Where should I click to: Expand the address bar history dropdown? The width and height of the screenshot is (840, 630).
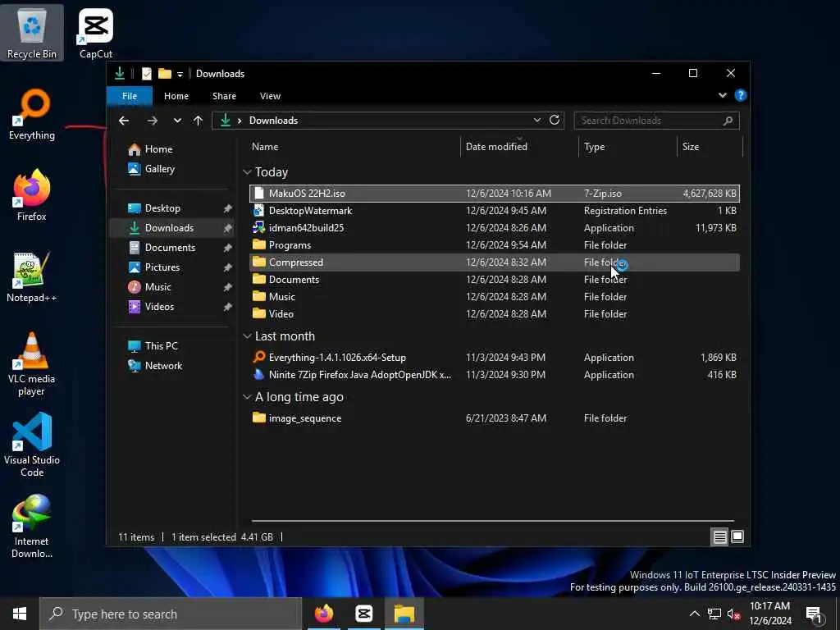(536, 120)
